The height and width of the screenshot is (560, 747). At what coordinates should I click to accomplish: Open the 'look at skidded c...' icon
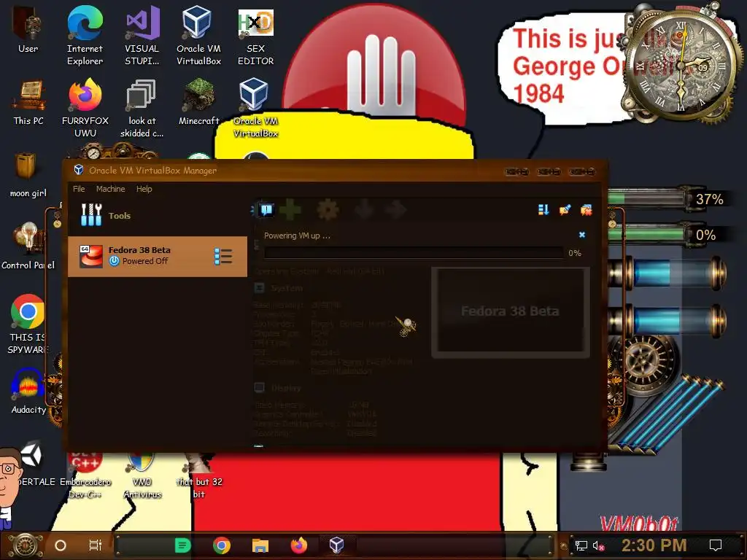point(142,108)
